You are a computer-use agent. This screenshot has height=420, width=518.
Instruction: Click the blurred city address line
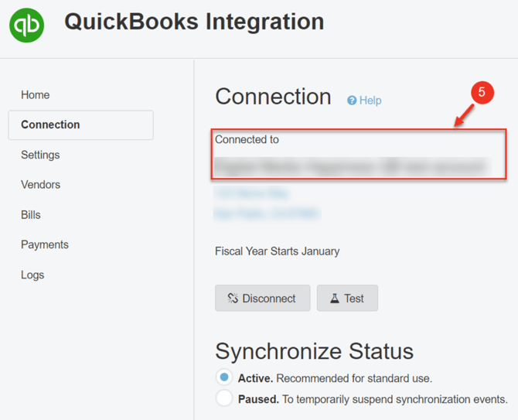click(x=267, y=213)
